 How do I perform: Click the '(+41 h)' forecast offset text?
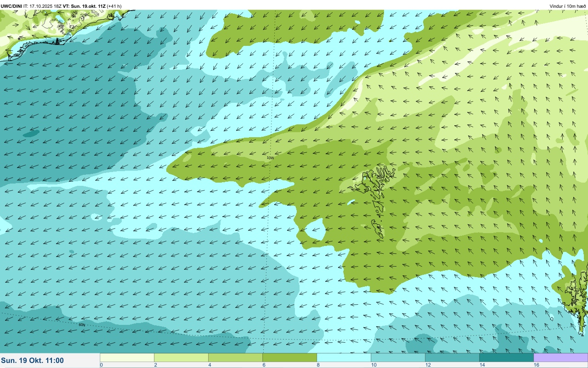pos(114,6)
